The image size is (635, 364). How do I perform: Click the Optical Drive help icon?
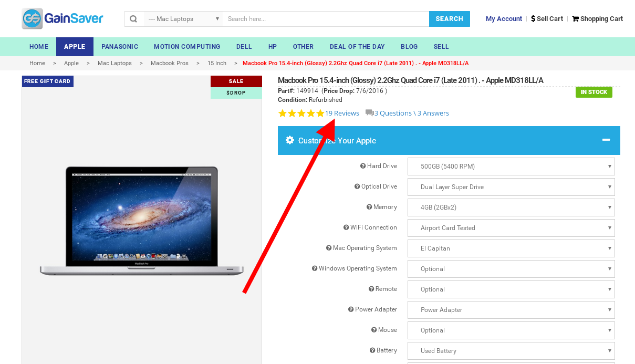(x=357, y=186)
